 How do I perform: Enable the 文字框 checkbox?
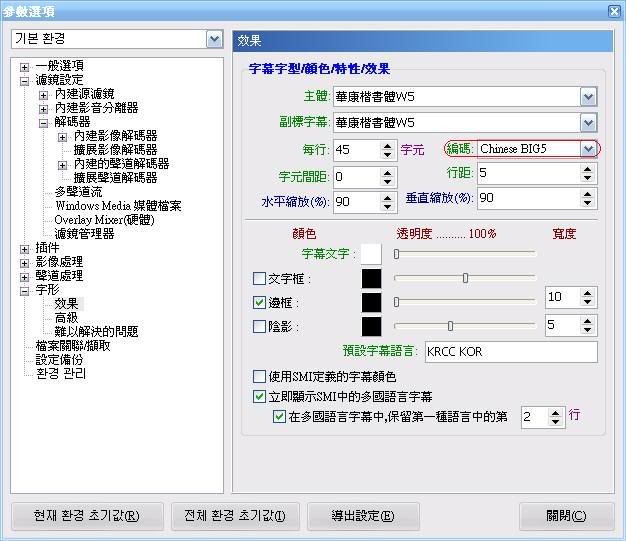point(260,278)
